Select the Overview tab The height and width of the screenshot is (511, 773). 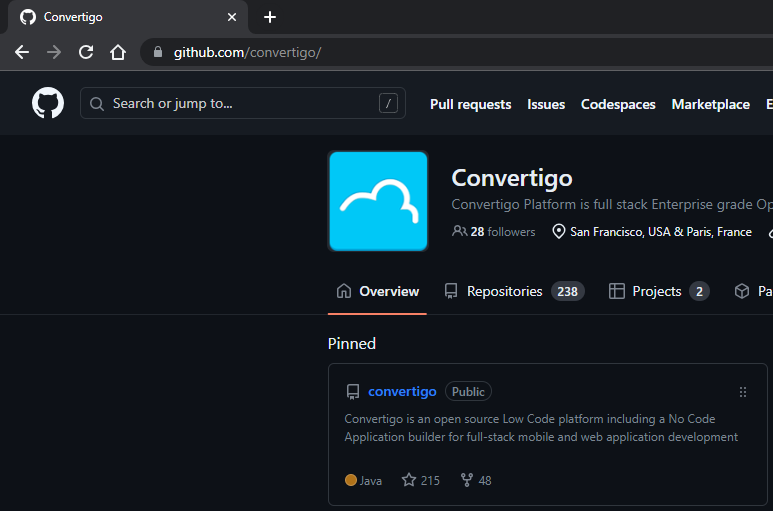378,291
